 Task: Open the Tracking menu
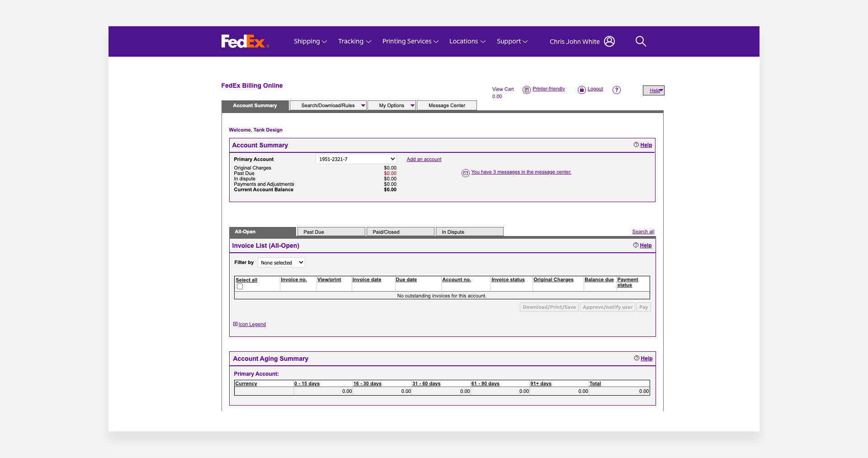354,41
